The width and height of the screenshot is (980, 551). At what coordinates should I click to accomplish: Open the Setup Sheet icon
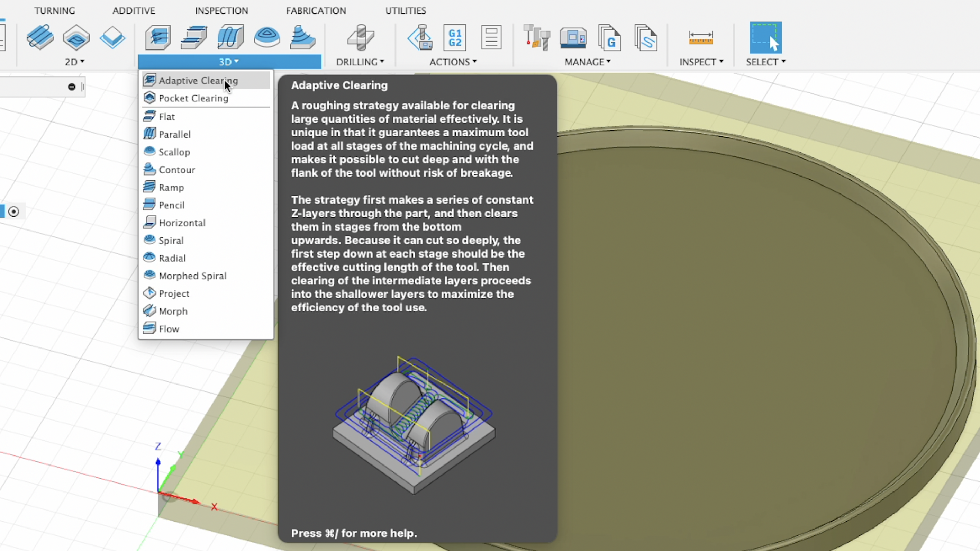pyautogui.click(x=491, y=37)
